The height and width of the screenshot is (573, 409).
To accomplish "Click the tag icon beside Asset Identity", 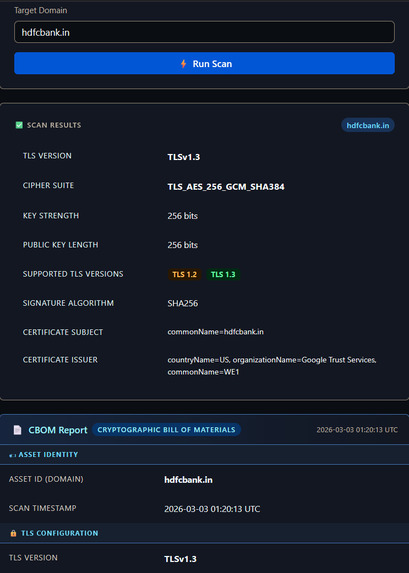I will coord(12,455).
